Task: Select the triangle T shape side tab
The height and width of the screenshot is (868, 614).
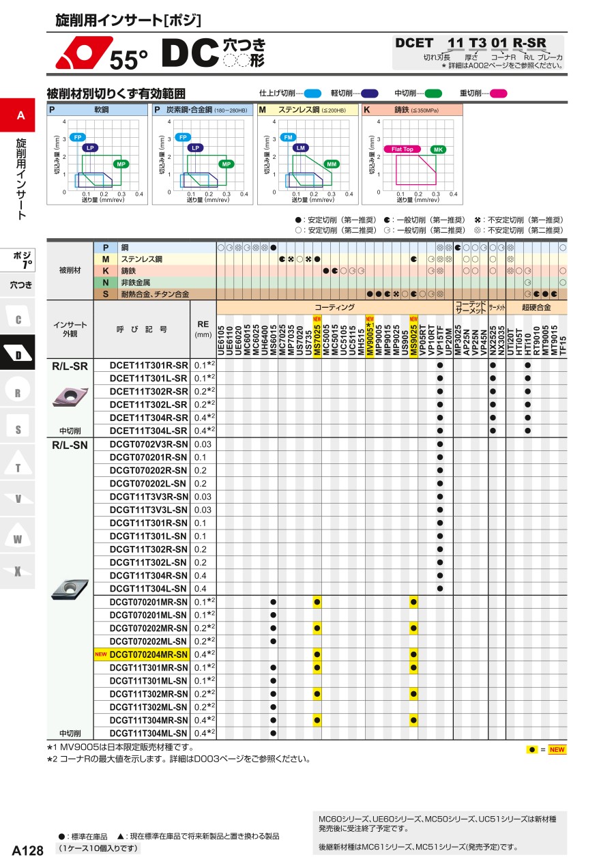Action: point(18,467)
